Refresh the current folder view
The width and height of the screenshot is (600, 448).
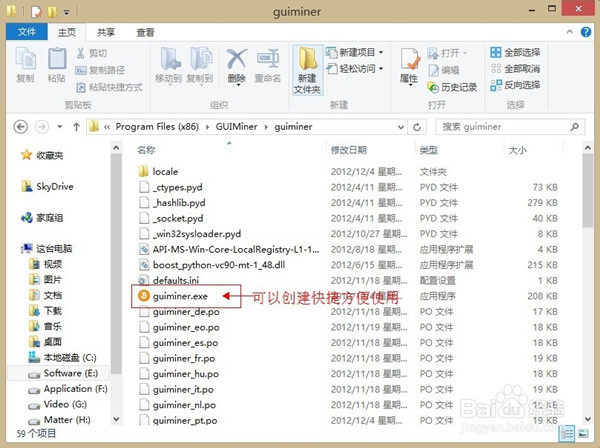(417, 127)
